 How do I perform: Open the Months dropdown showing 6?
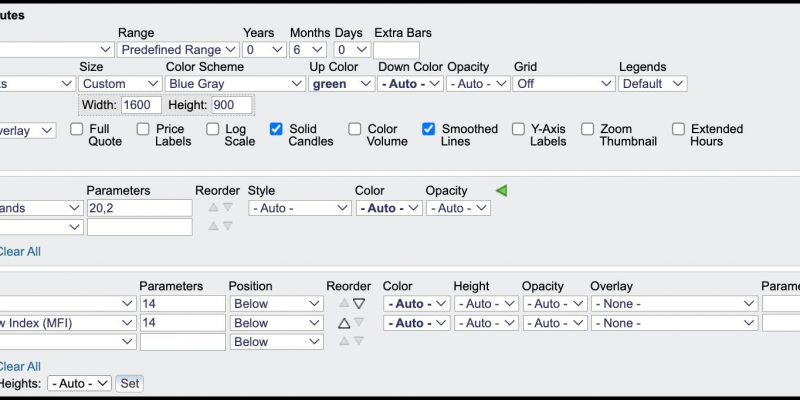[x=308, y=50]
